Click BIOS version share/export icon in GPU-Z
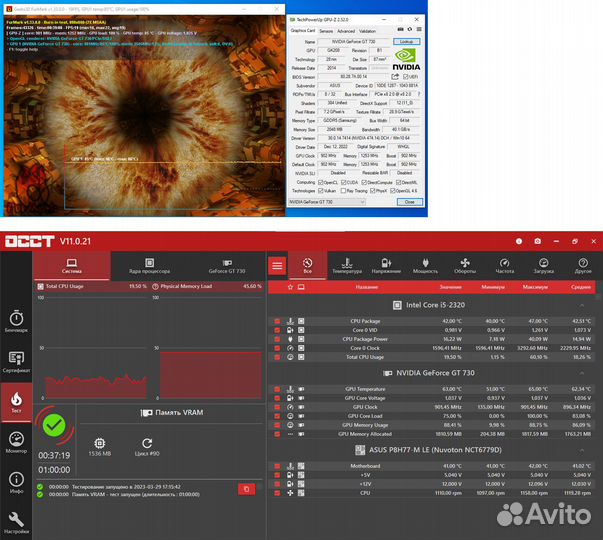 (395, 77)
